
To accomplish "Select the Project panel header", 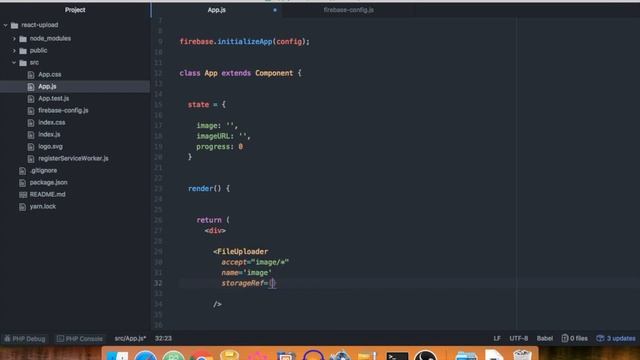I will coord(75,10).
